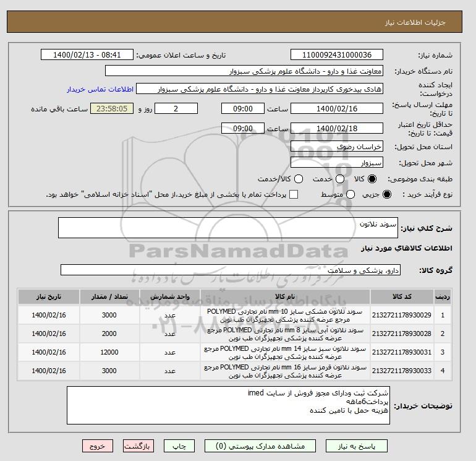Select the خدمت radio button

tap(340, 179)
